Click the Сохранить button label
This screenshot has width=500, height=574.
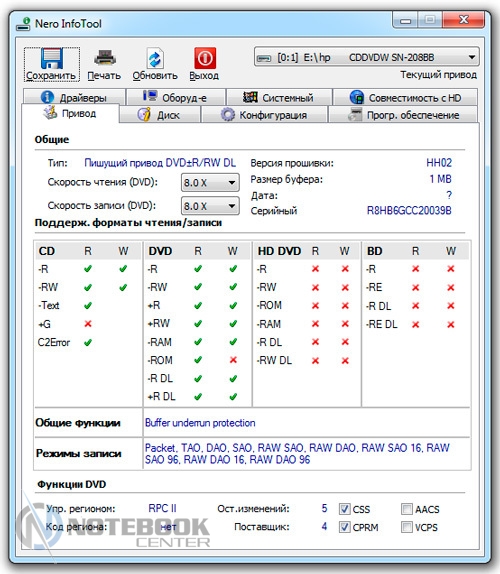tap(51, 75)
